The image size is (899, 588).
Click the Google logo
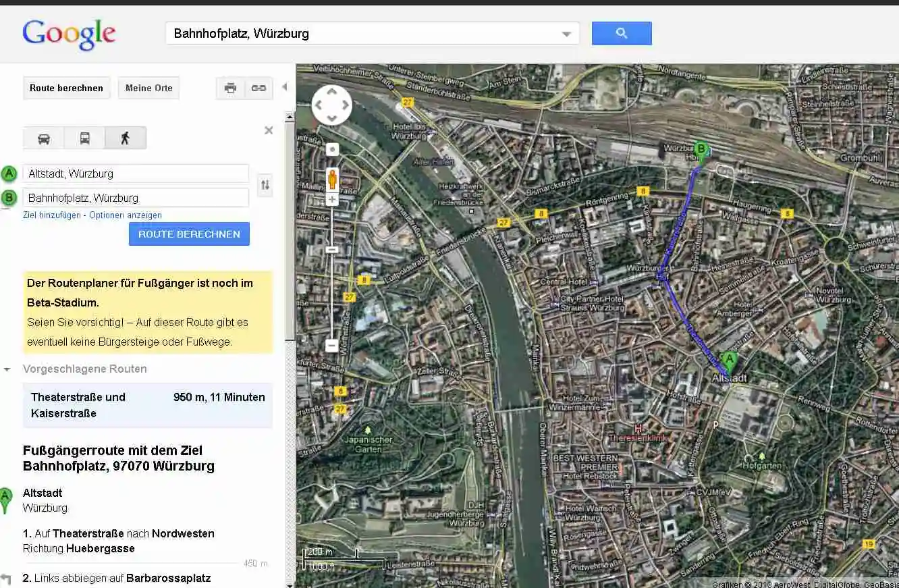coord(69,34)
